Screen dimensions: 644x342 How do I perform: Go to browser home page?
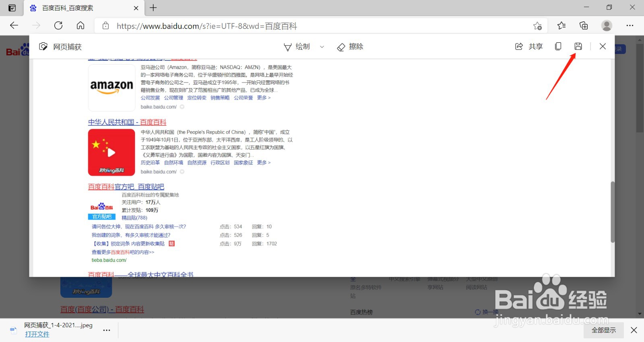point(80,26)
